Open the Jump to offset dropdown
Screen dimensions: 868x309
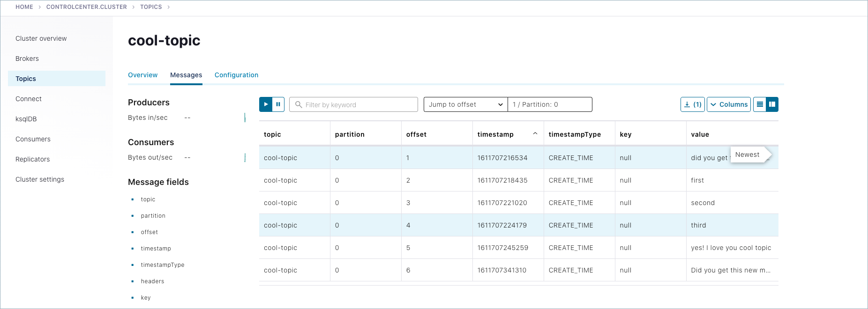pos(465,104)
